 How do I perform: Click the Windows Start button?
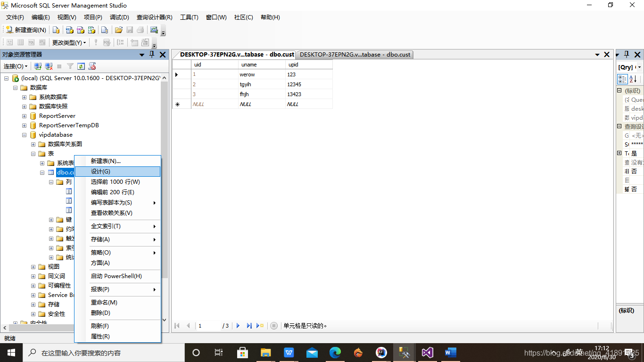point(11,353)
